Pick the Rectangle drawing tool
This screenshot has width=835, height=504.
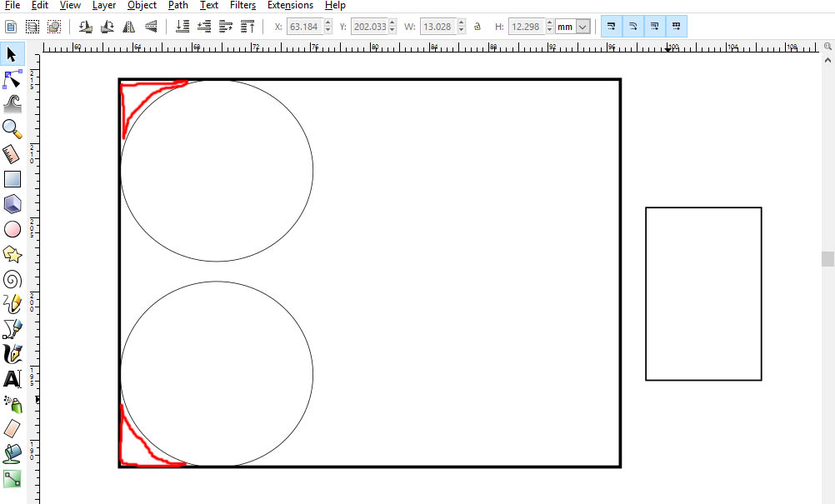(x=12, y=178)
